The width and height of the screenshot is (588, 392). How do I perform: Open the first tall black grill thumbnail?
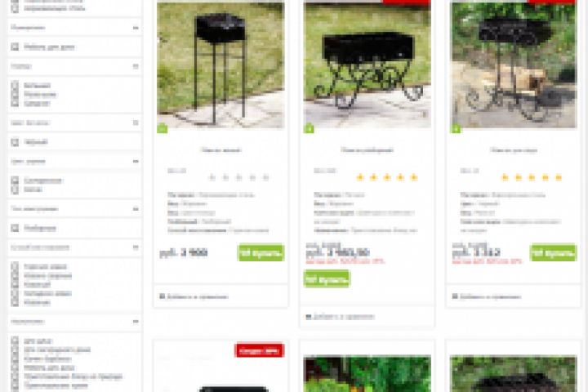click(x=220, y=65)
